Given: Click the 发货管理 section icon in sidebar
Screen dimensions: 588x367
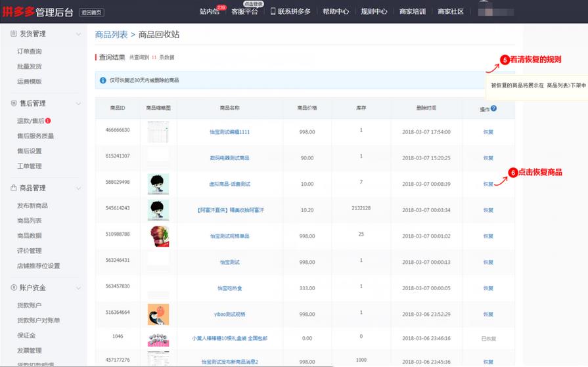Looking at the screenshot, I should click(14, 33).
